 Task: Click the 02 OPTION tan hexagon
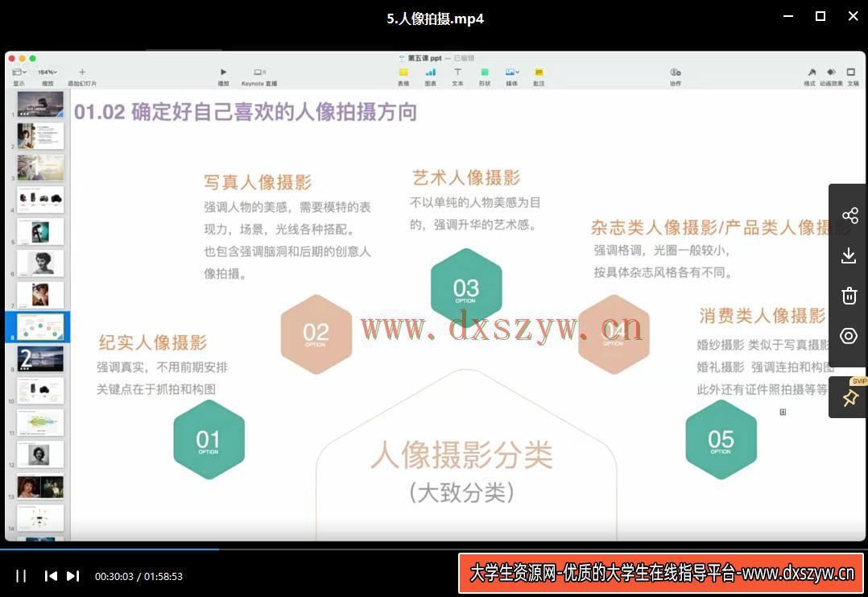pyautogui.click(x=316, y=334)
